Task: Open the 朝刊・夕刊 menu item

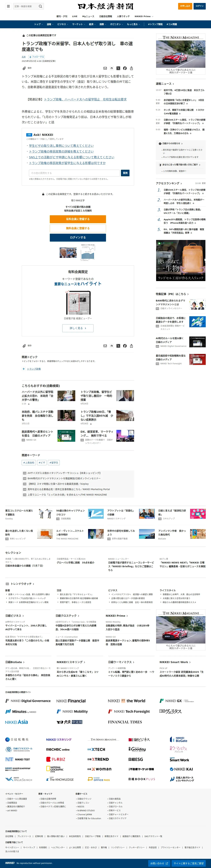Action: [62, 16]
